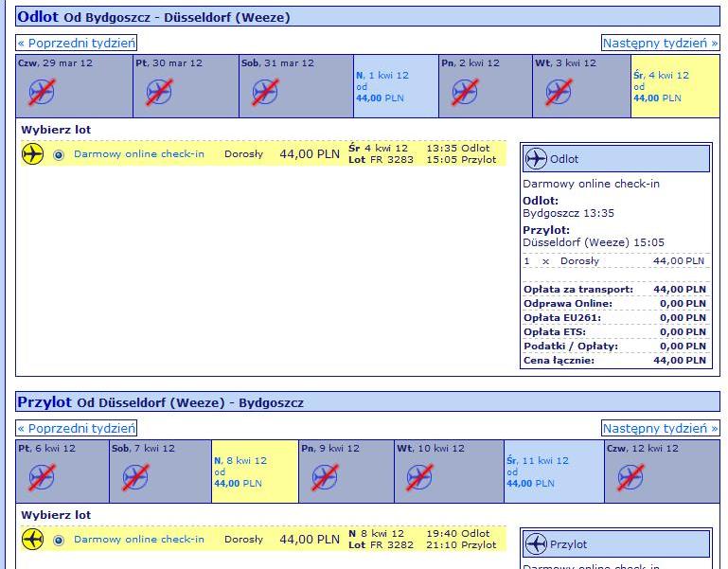728x569 pixels.
Task: Click plane icon in Przylot summary header
Action: click(x=536, y=544)
